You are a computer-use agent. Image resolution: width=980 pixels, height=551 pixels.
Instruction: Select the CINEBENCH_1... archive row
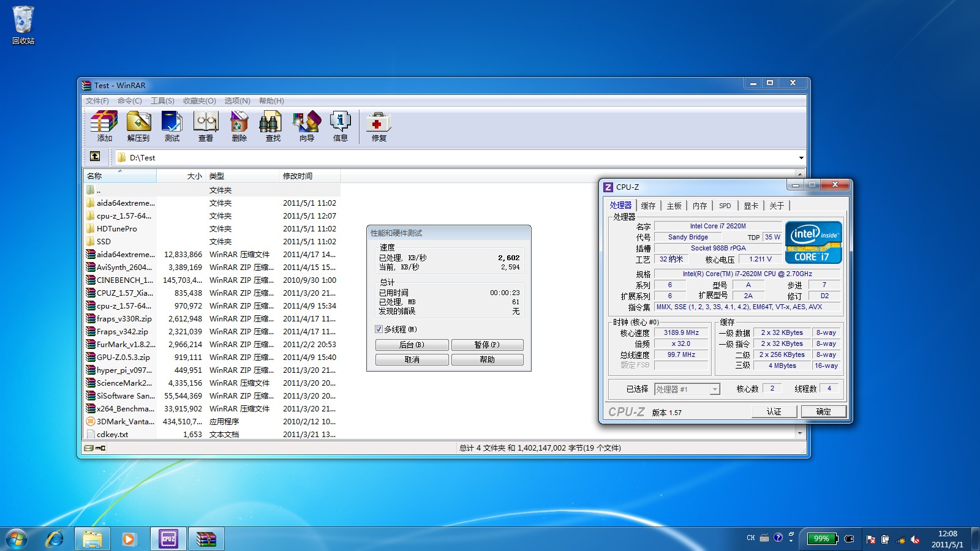coord(211,280)
